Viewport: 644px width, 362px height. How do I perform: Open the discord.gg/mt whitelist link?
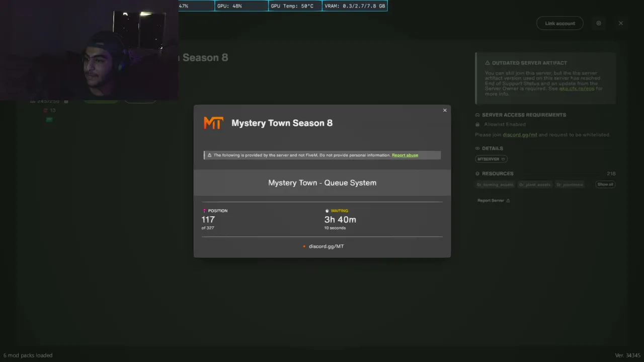(520, 135)
